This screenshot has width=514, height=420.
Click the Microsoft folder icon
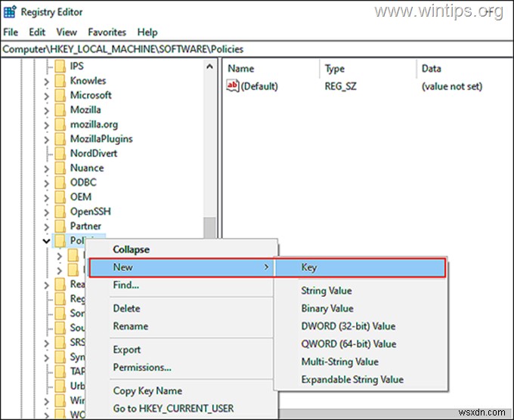pyautogui.click(x=60, y=95)
